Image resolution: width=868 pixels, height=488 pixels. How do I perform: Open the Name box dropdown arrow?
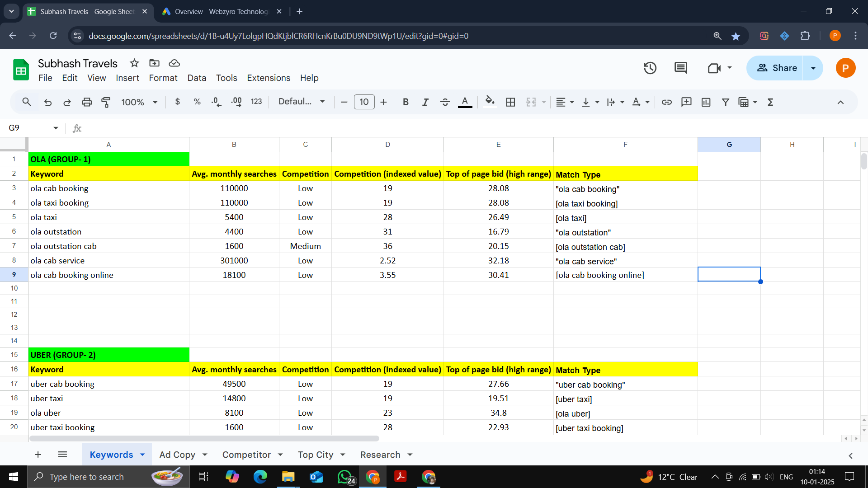click(56, 128)
